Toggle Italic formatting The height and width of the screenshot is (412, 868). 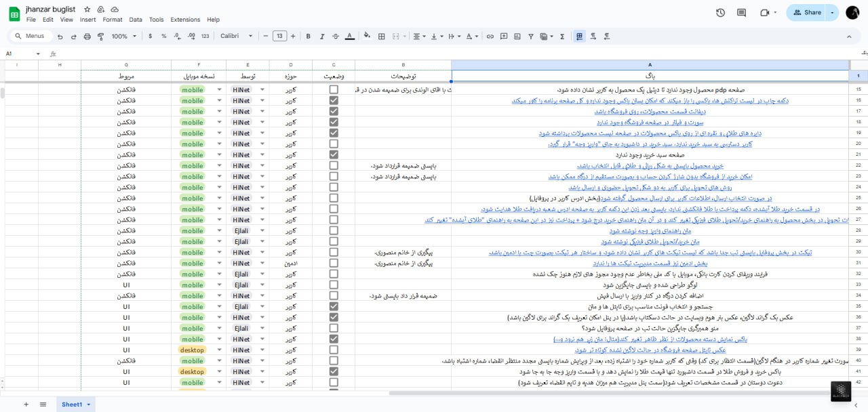pyautogui.click(x=321, y=37)
